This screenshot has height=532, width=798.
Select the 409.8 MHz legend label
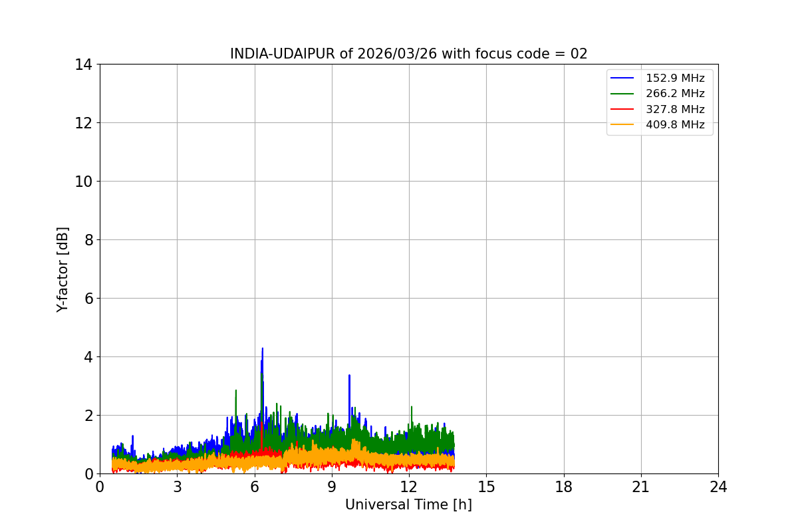675,124
